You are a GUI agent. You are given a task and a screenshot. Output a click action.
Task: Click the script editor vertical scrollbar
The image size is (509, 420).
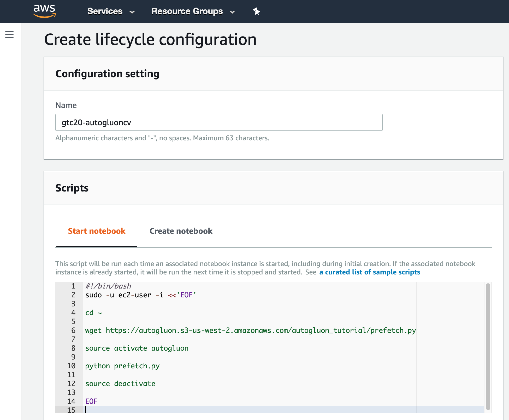[x=488, y=347]
